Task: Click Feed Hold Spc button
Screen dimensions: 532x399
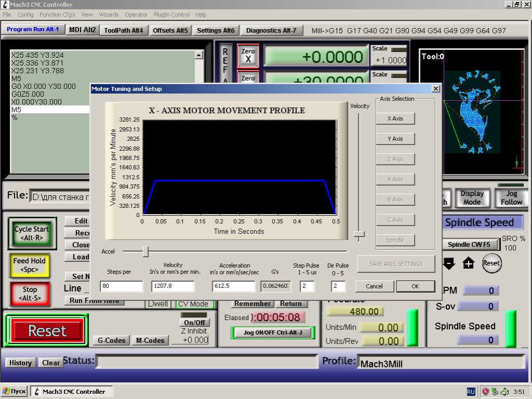Action: point(30,265)
